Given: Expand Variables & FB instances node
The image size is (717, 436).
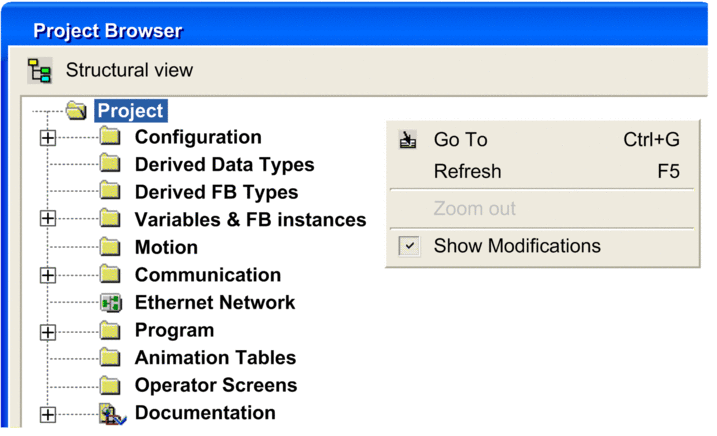Looking at the screenshot, I should [x=48, y=218].
